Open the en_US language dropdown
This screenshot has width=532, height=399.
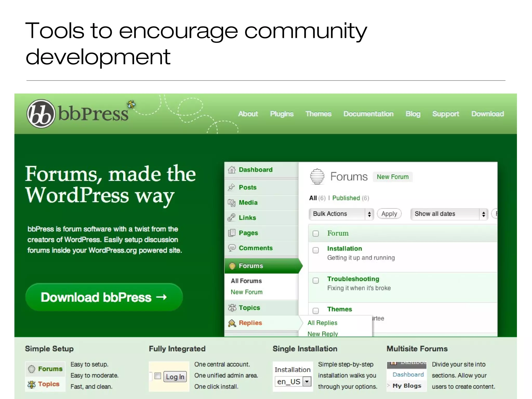tap(293, 381)
